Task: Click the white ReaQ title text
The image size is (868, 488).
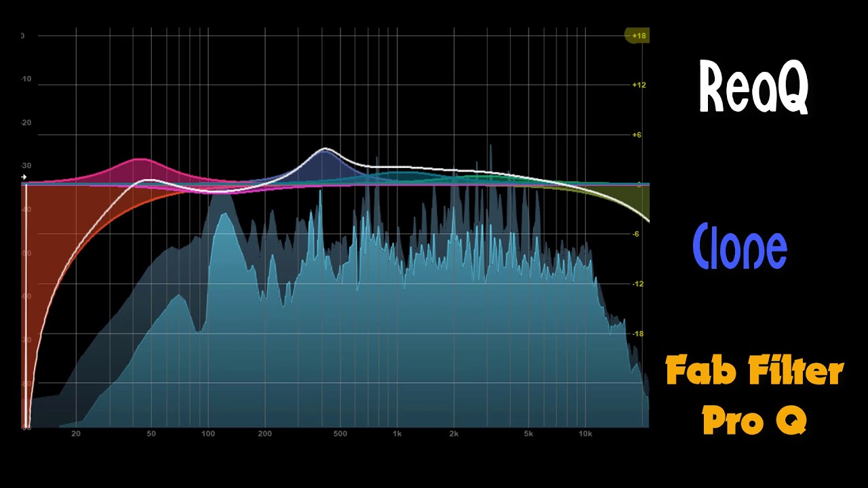Action: [754, 88]
